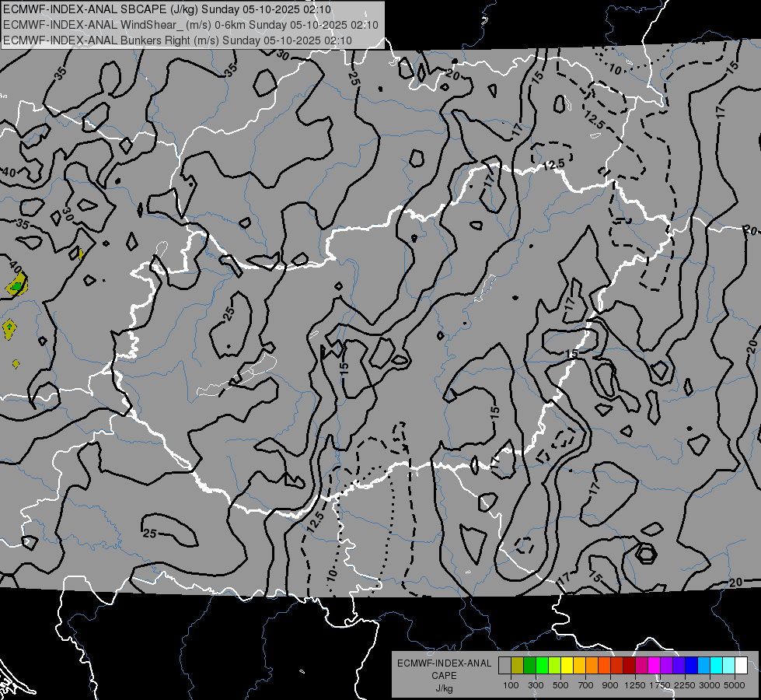Click the small hexagon-shaped contour at lower right
761x700 pixels.
pos(647,553)
